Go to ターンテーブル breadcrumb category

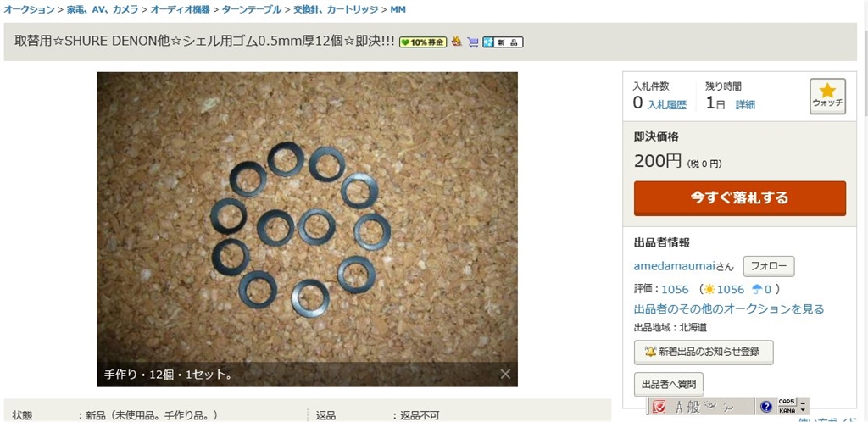(x=252, y=9)
